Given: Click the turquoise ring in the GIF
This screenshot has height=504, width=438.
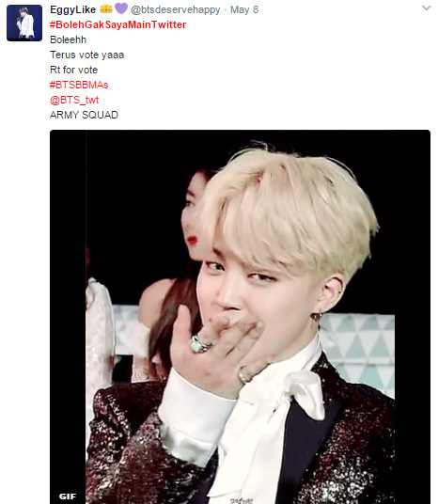Looking at the screenshot, I should (199, 344).
